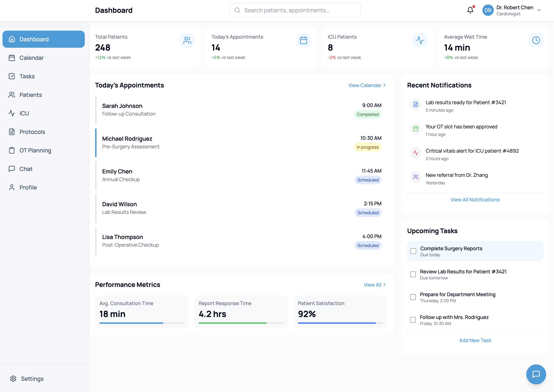Screen dimensions: 554x392
Task: Select Protocols from the sidebar menu
Action: click(x=32, y=132)
